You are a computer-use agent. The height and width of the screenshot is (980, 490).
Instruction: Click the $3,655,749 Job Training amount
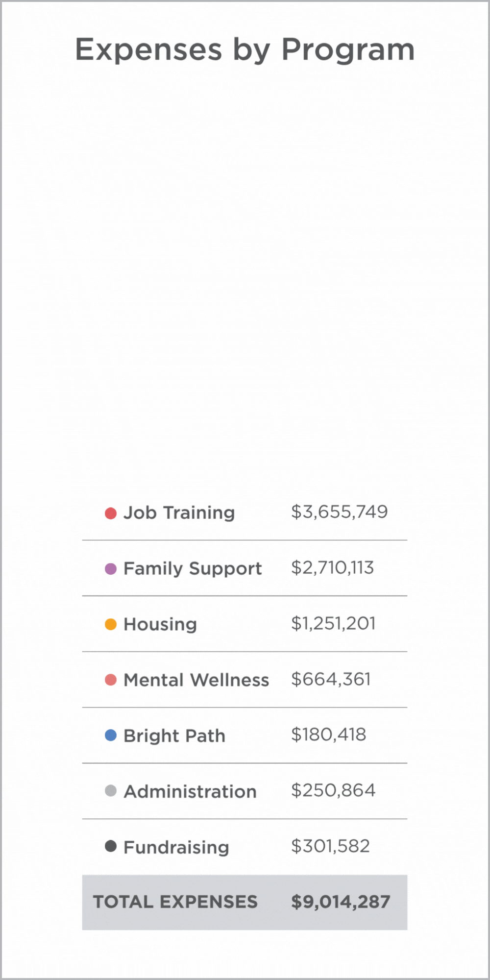[x=339, y=512]
